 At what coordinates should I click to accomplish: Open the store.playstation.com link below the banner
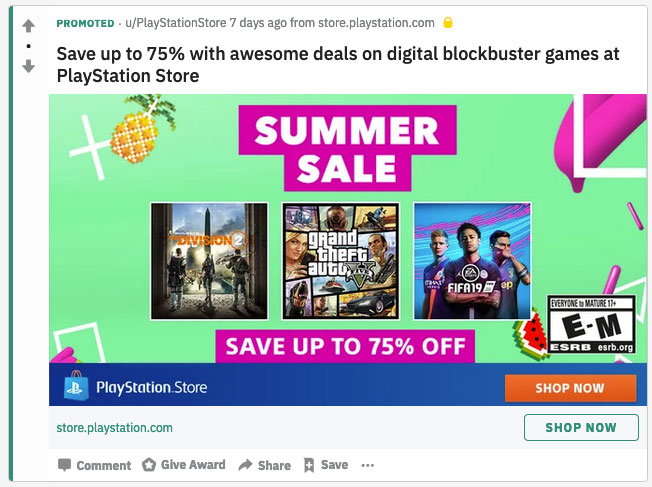114,428
